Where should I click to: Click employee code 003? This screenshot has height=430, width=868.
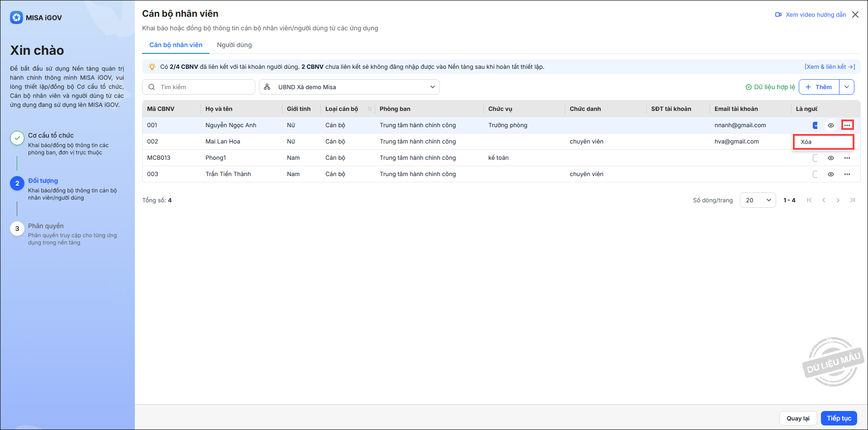click(153, 174)
